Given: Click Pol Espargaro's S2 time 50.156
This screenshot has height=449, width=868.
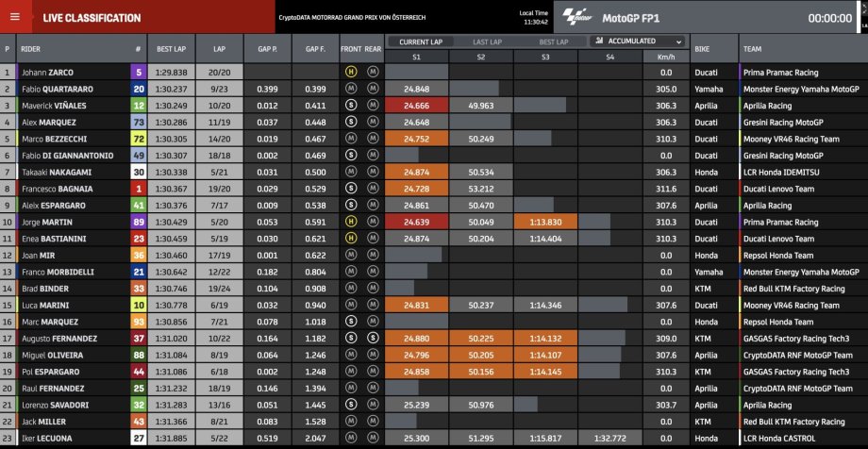Looking at the screenshot, I should point(480,372).
